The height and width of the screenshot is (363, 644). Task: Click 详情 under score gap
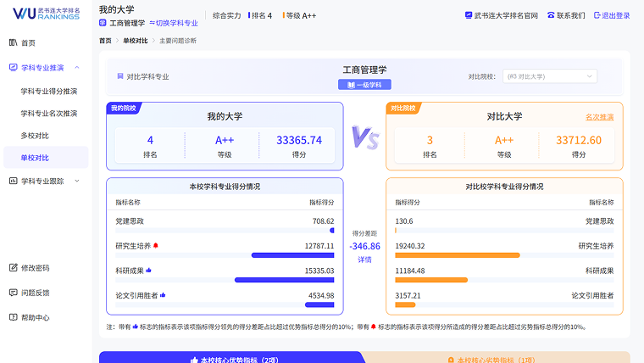coord(364,260)
